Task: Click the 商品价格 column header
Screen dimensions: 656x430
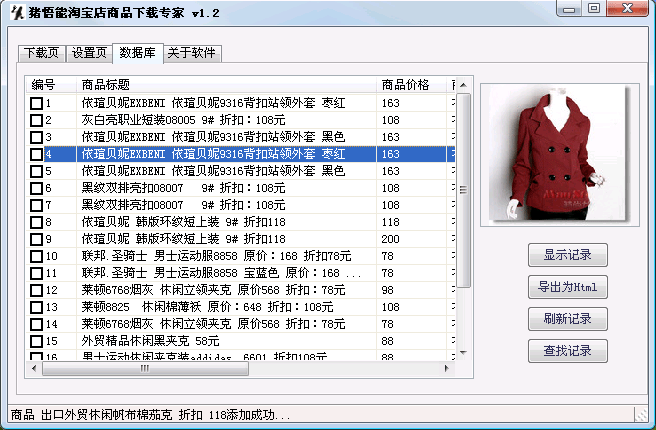Action: coord(412,85)
